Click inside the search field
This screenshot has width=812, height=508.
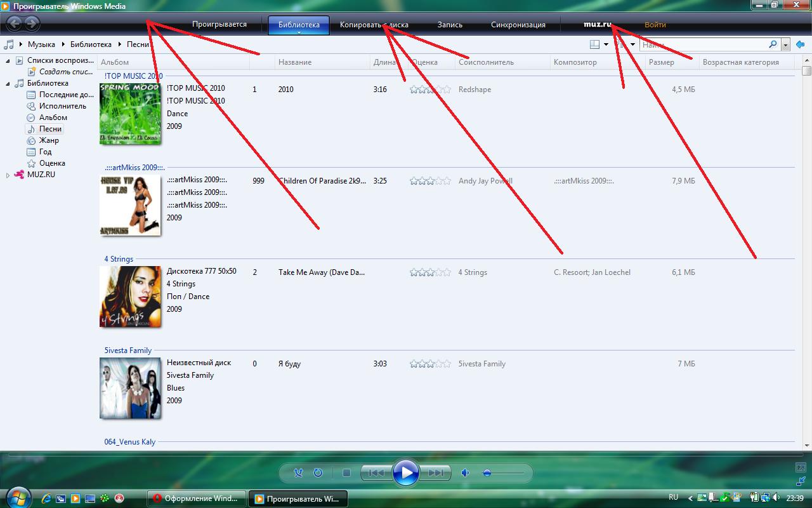(x=704, y=44)
